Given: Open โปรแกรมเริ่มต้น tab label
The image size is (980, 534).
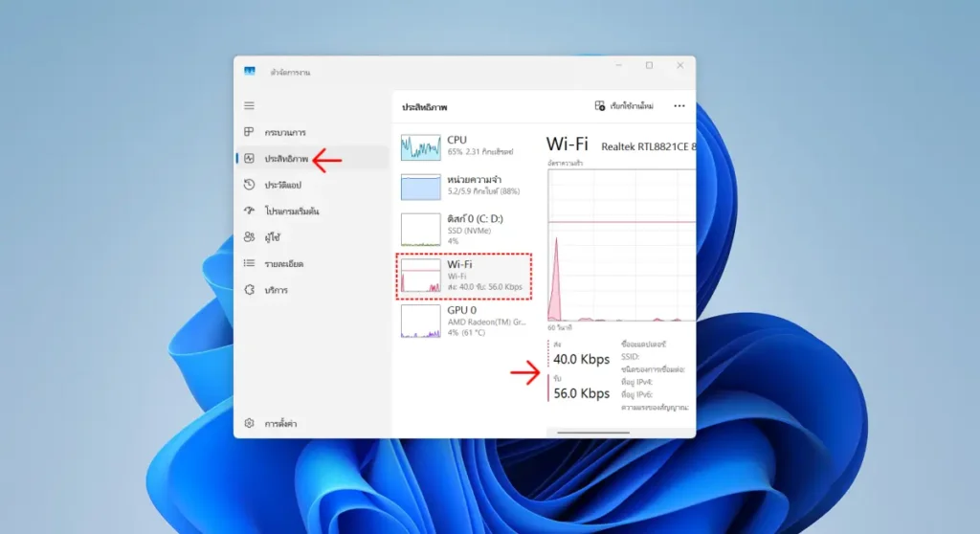Looking at the screenshot, I should point(292,211).
